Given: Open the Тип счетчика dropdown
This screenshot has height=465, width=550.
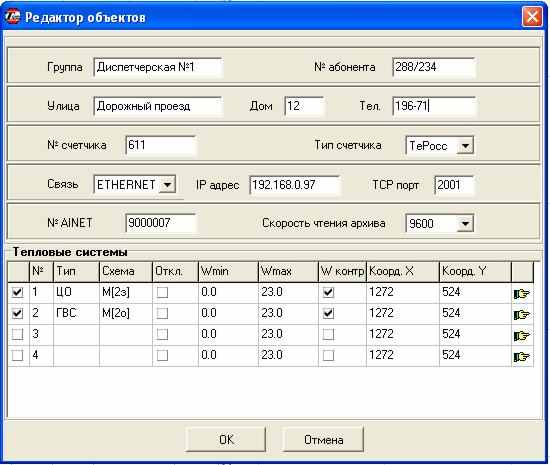Looking at the screenshot, I should click(465, 146).
